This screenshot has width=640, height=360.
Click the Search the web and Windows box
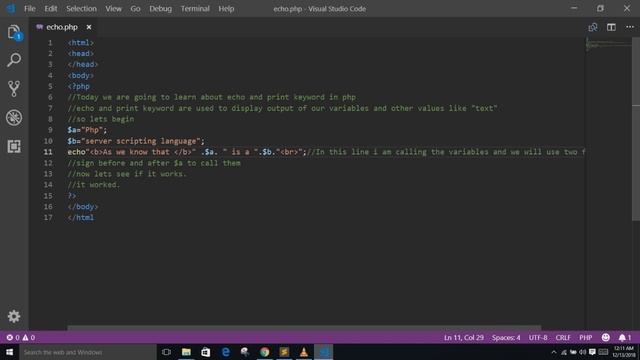(x=87, y=352)
